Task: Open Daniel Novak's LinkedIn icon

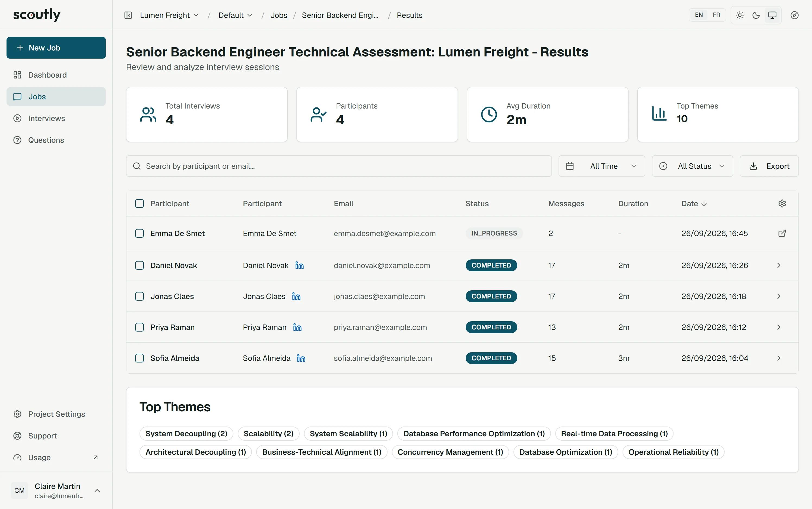Action: tap(299, 266)
